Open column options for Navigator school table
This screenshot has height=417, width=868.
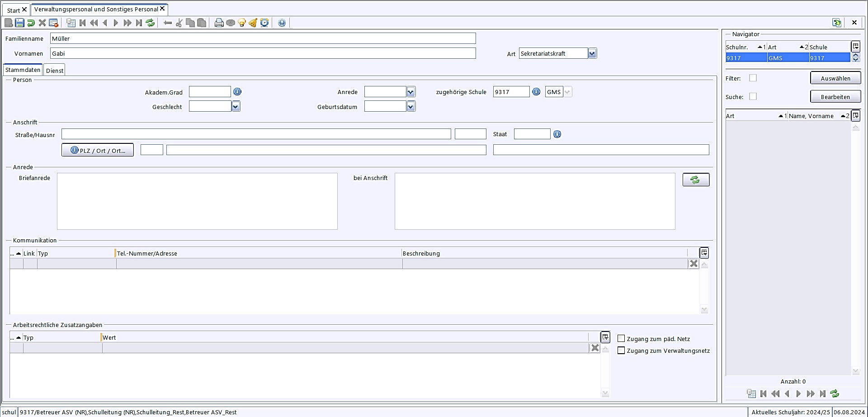click(x=855, y=46)
